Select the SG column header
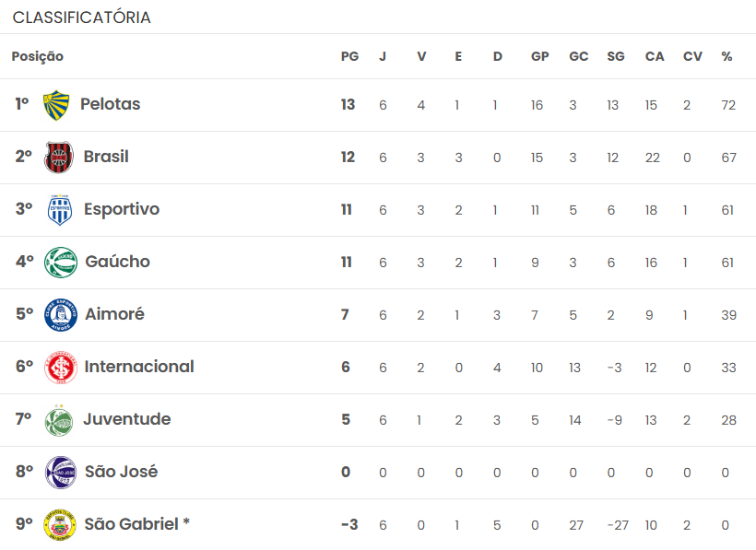The height and width of the screenshot is (550, 756). [616, 56]
